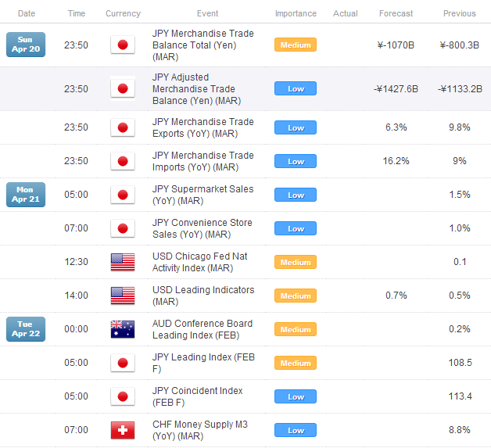Click Low badge for JPY Coincident Index

pyautogui.click(x=296, y=396)
